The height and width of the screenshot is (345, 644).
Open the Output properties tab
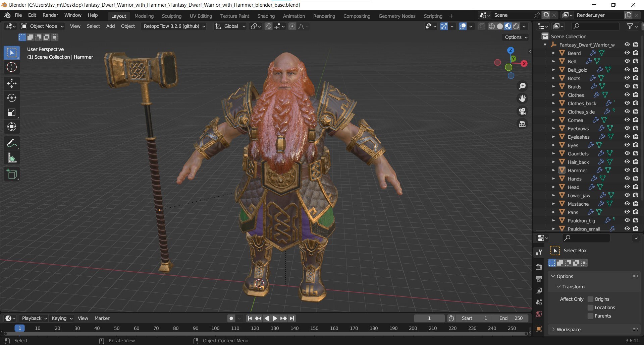click(539, 279)
